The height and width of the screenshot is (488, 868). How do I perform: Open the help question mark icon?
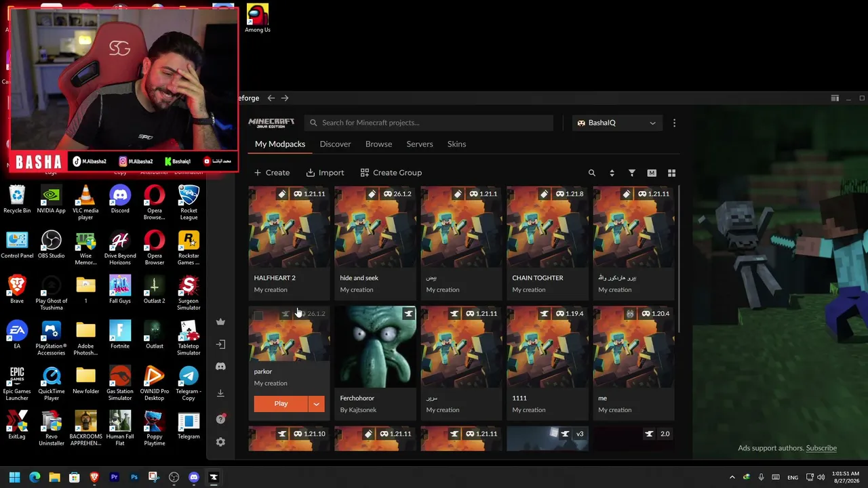click(x=220, y=420)
